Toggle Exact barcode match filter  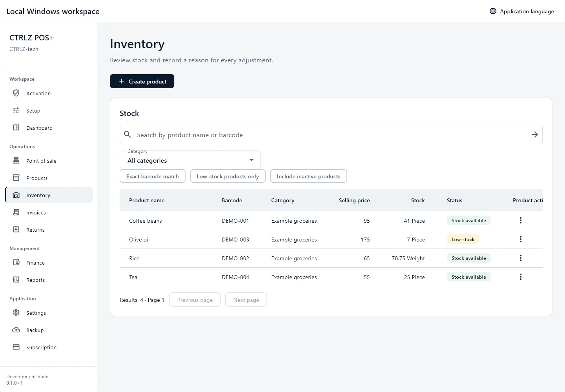[x=153, y=176]
